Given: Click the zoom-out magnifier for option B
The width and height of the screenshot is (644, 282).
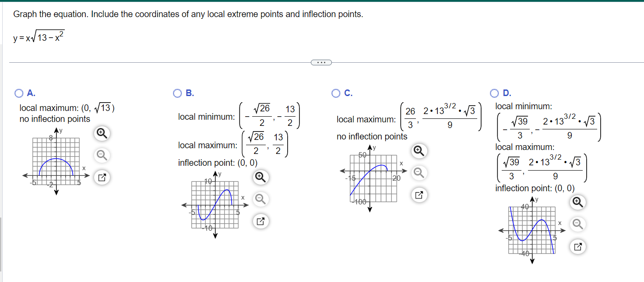Looking at the screenshot, I should [260, 200].
